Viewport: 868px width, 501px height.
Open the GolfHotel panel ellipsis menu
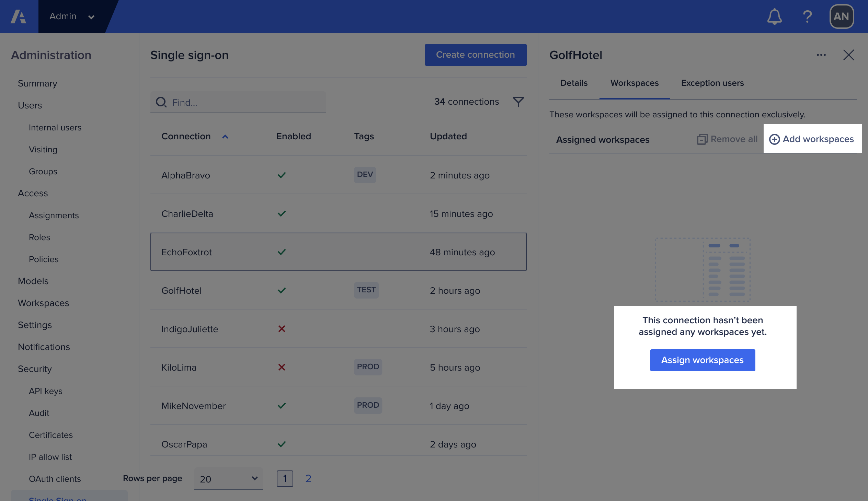(x=822, y=55)
